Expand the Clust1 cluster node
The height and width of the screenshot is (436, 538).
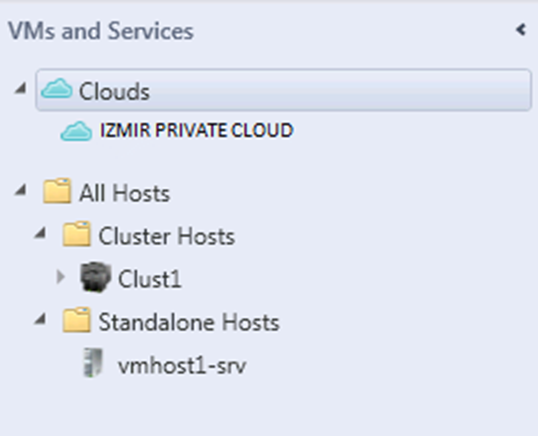(60, 276)
